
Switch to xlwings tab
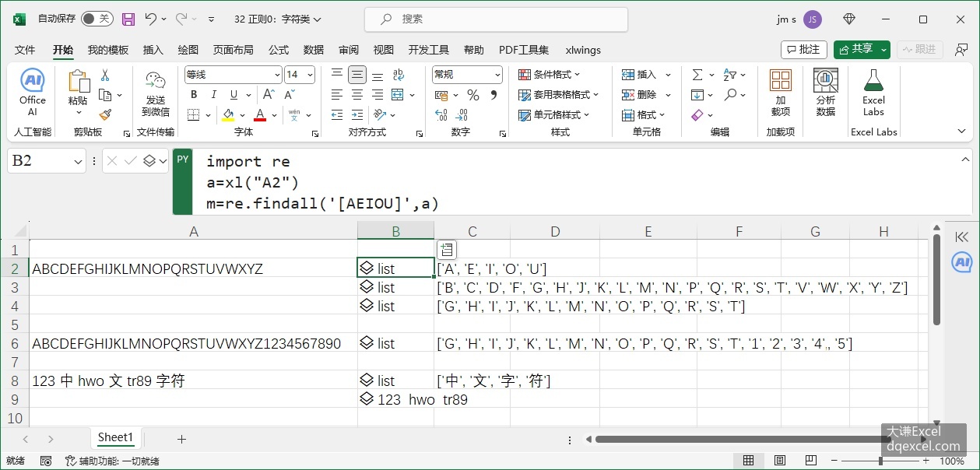(x=583, y=50)
